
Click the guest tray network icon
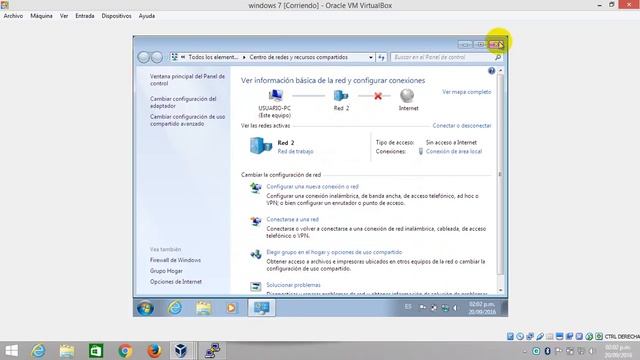[x=445, y=308]
